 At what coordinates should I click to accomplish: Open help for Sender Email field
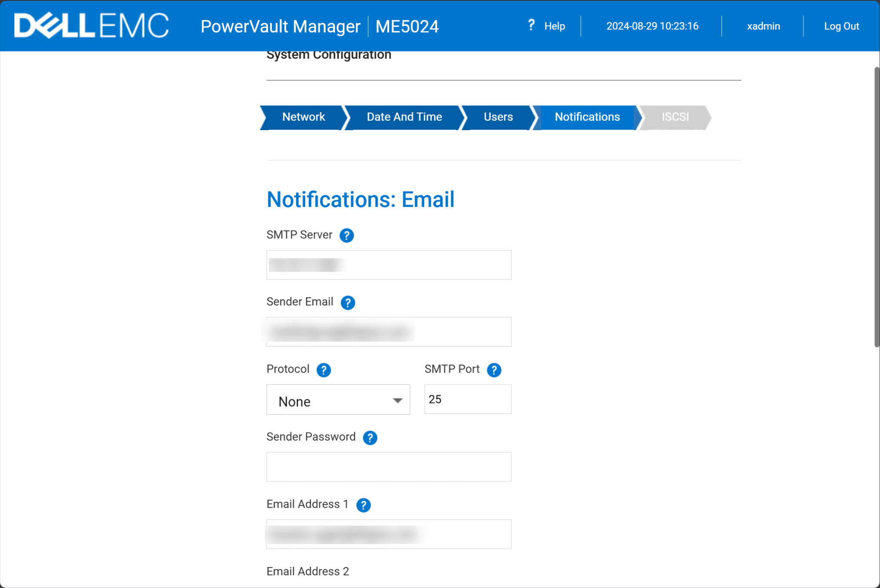point(348,302)
